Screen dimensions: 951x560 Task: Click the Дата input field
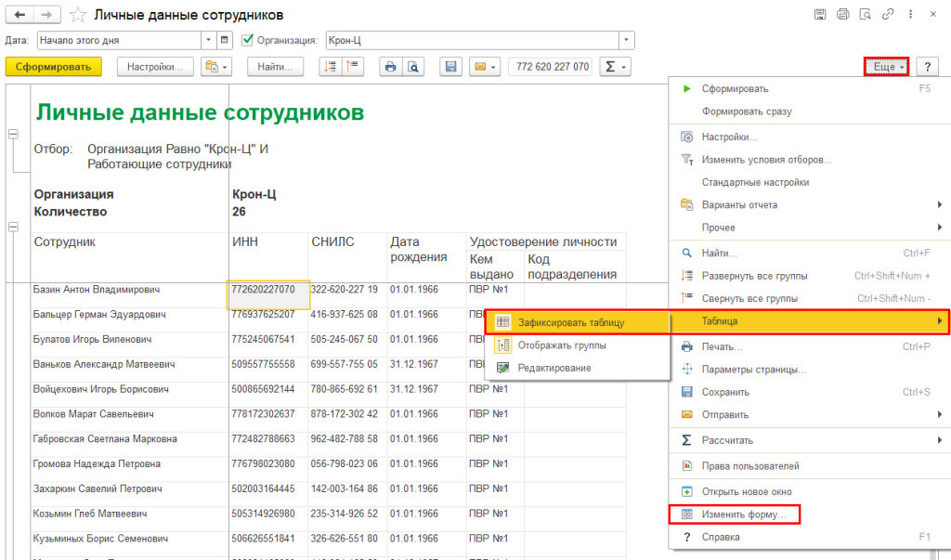click(119, 40)
